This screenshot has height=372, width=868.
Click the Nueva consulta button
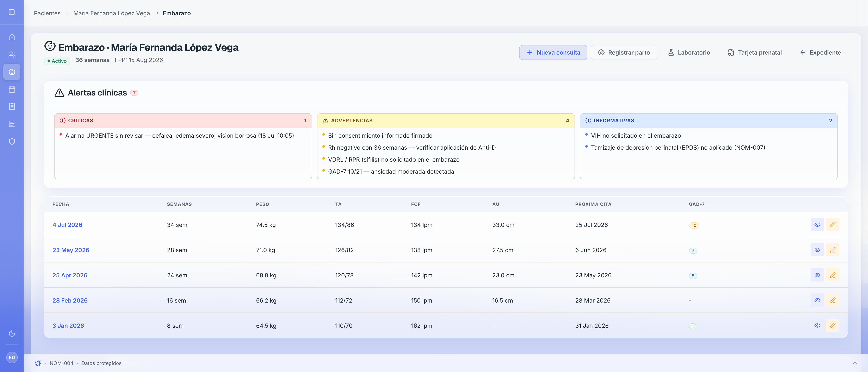[x=553, y=52]
